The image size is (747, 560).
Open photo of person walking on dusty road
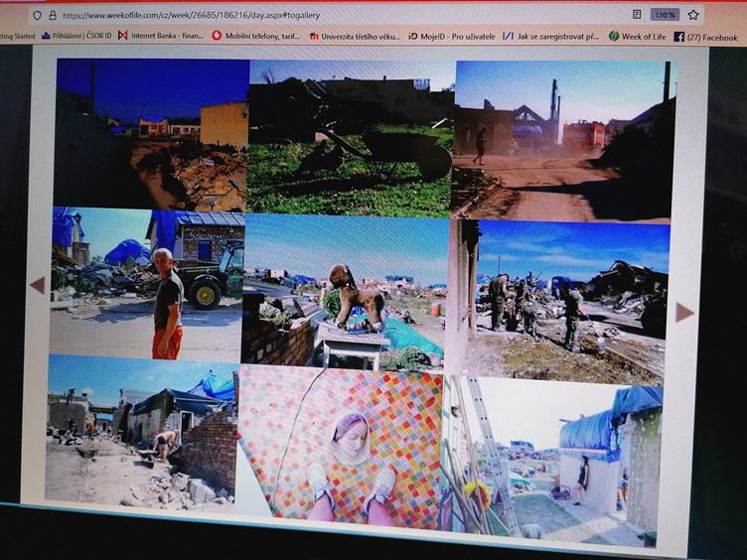tap(563, 141)
